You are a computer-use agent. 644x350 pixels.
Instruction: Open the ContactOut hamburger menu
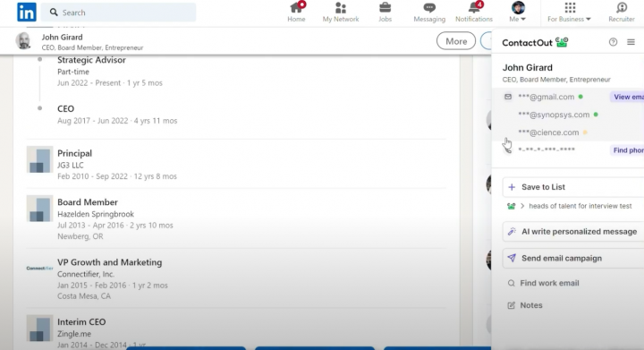(x=631, y=42)
